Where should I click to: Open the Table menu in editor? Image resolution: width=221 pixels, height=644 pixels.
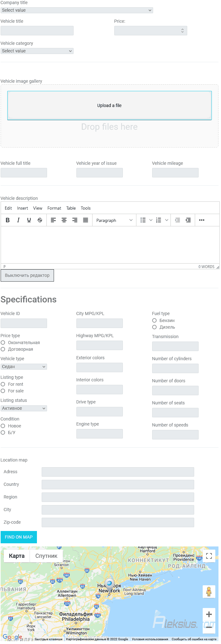click(x=71, y=208)
